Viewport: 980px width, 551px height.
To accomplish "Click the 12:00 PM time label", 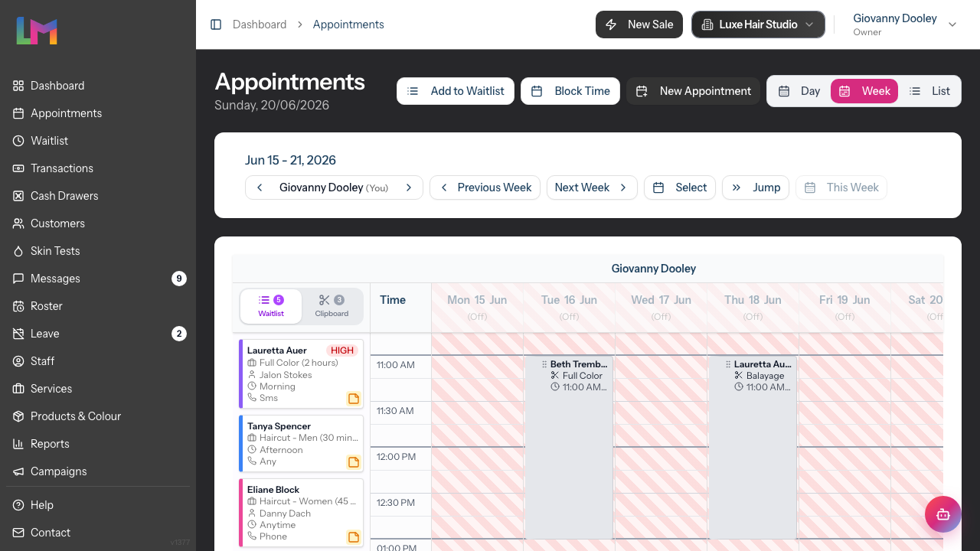I will [396, 457].
